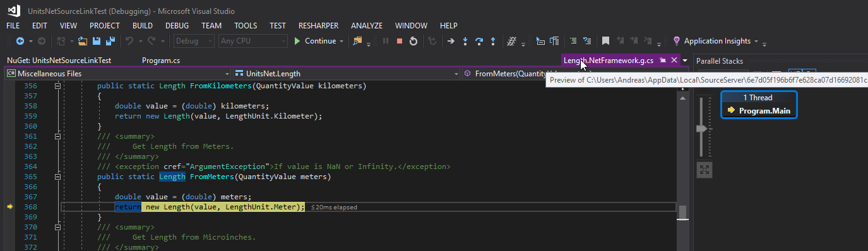Click the Redo arrow icon
Image resolution: width=868 pixels, height=251 pixels.
[x=152, y=41]
